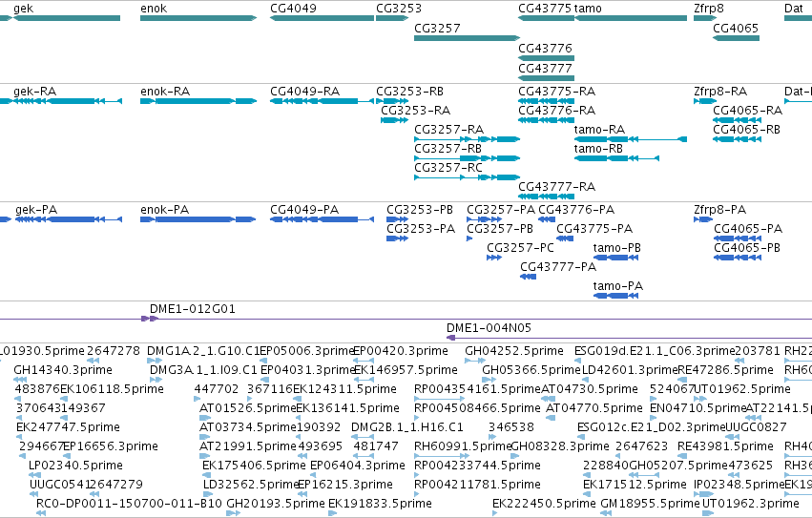Image resolution: width=812 pixels, height=518 pixels.
Task: Select the CG3253-RA transcript label
Action: pos(416,111)
